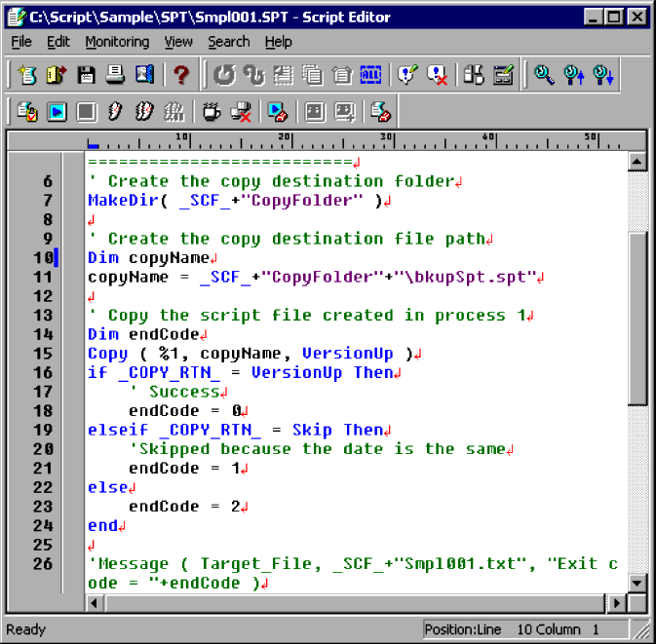The image size is (656, 644).
Task: Click the remove breakpoints red X icon
Action: pyautogui.click(x=241, y=112)
